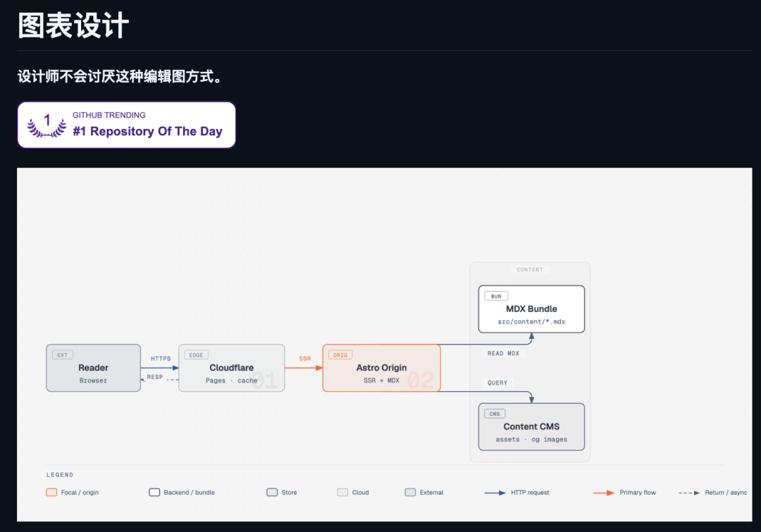This screenshot has width=761, height=532.
Task: Click the CONTENT group label
Action: pos(529,269)
